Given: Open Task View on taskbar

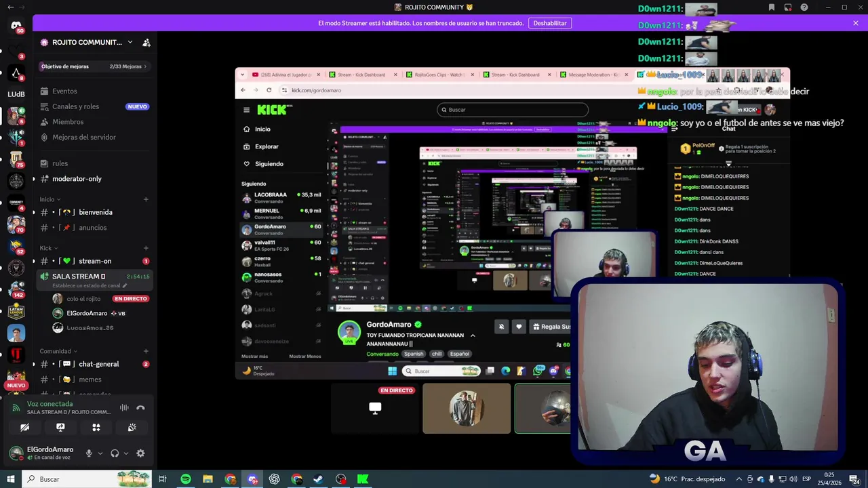Looking at the screenshot, I should [163, 479].
